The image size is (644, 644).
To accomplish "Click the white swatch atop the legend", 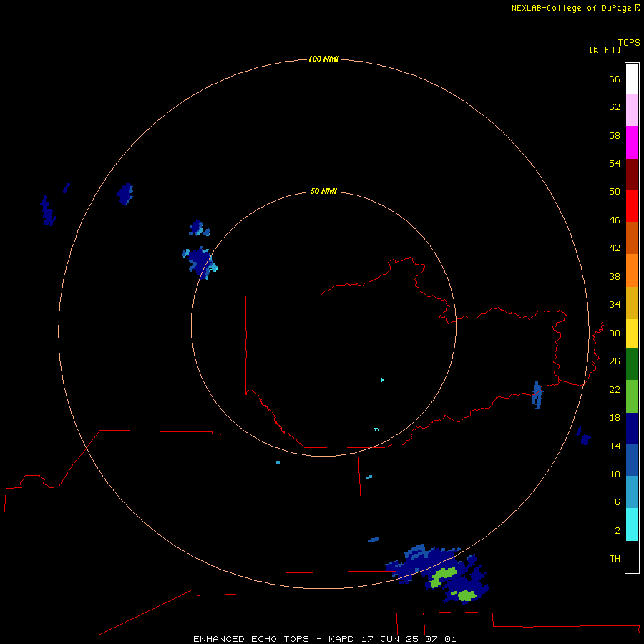I will pos(632,79).
